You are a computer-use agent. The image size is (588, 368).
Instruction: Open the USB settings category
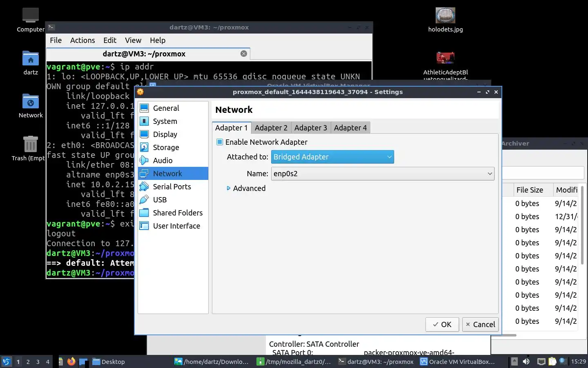coord(173,200)
